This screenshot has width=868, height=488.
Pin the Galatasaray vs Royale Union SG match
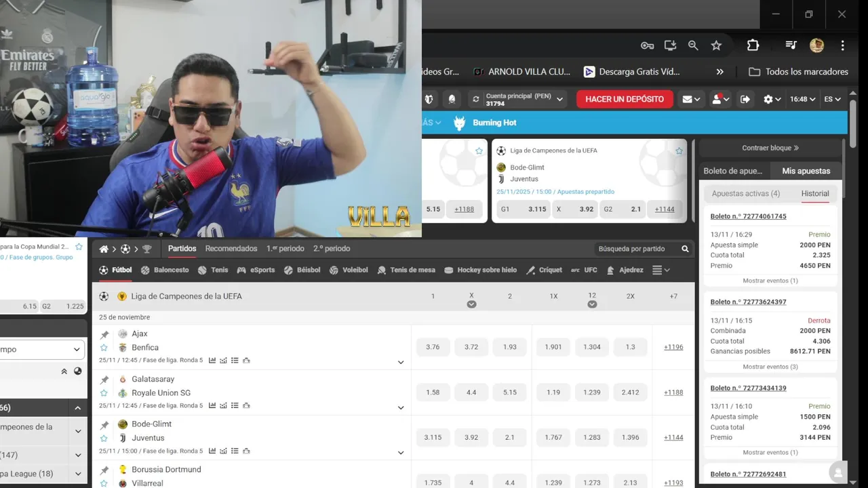click(x=104, y=380)
